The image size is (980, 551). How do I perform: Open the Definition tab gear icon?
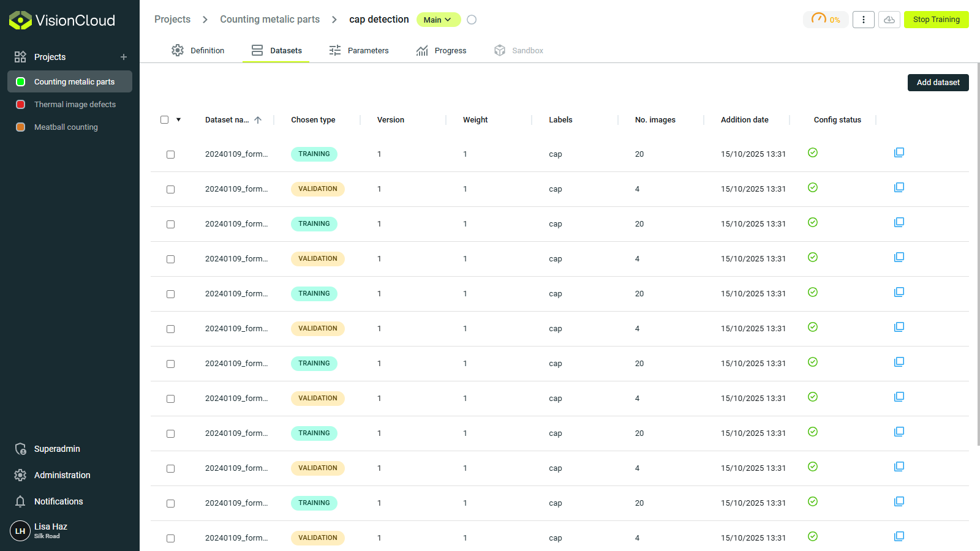(x=178, y=50)
